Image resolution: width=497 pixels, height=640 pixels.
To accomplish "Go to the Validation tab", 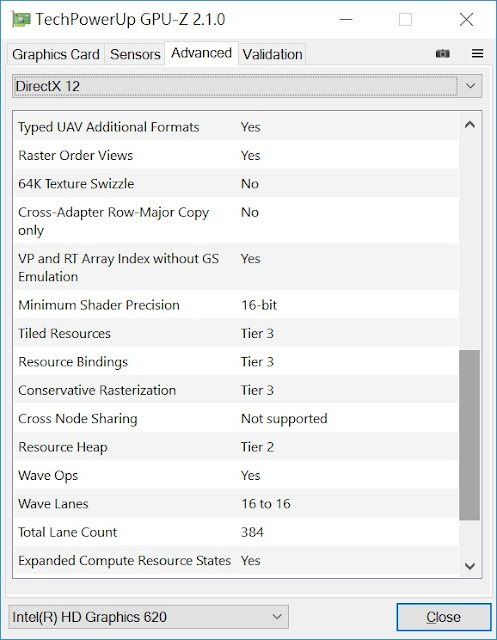I will pyautogui.click(x=273, y=54).
